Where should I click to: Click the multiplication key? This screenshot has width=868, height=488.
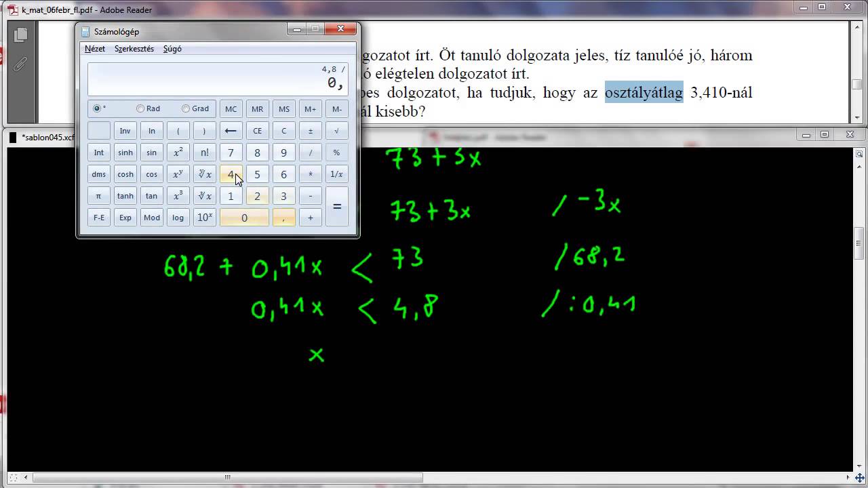(310, 174)
